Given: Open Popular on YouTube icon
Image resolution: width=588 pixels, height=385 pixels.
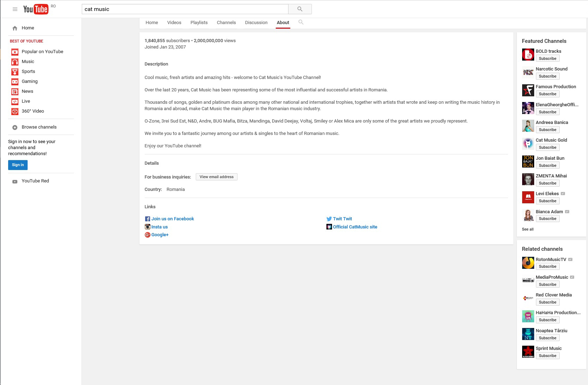Looking at the screenshot, I should click(x=15, y=52).
